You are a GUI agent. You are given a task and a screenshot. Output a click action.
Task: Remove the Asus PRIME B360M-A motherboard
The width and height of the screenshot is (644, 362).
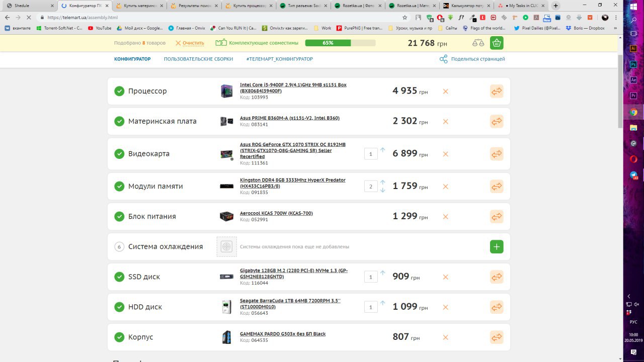[445, 122]
